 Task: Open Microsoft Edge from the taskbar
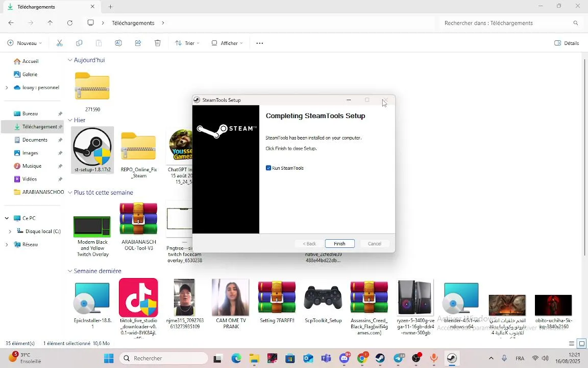(236, 358)
